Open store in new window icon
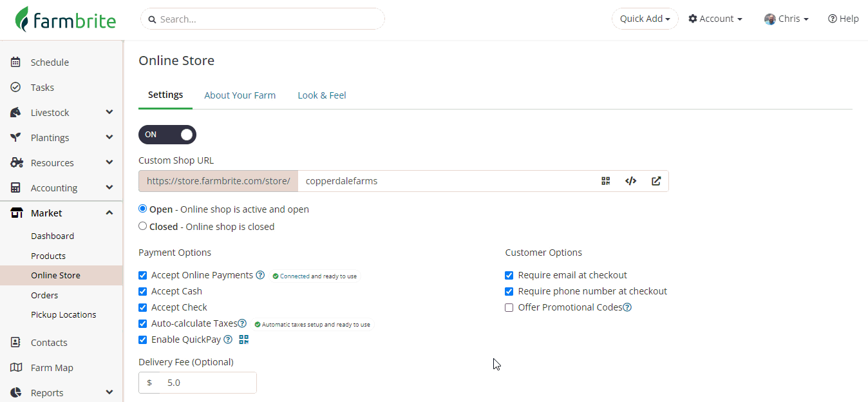Screen dimensions: 868x402 (656, 181)
